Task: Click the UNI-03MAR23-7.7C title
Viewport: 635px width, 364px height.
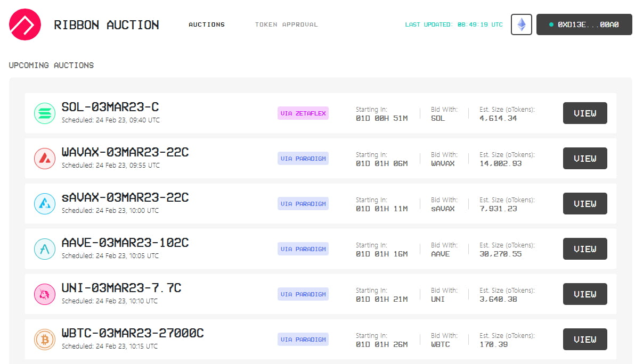Action: click(121, 288)
